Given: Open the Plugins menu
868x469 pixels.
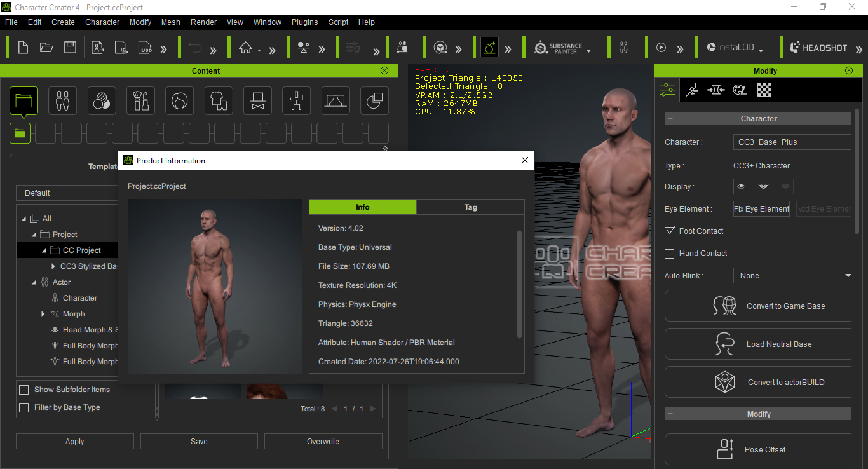Looking at the screenshot, I should [x=304, y=22].
